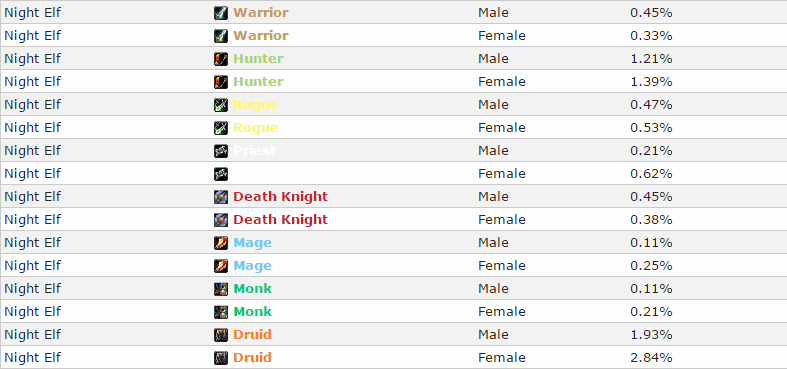The height and width of the screenshot is (369, 787).
Task: Click Hunter class icon in Female row
Action: click(221, 82)
